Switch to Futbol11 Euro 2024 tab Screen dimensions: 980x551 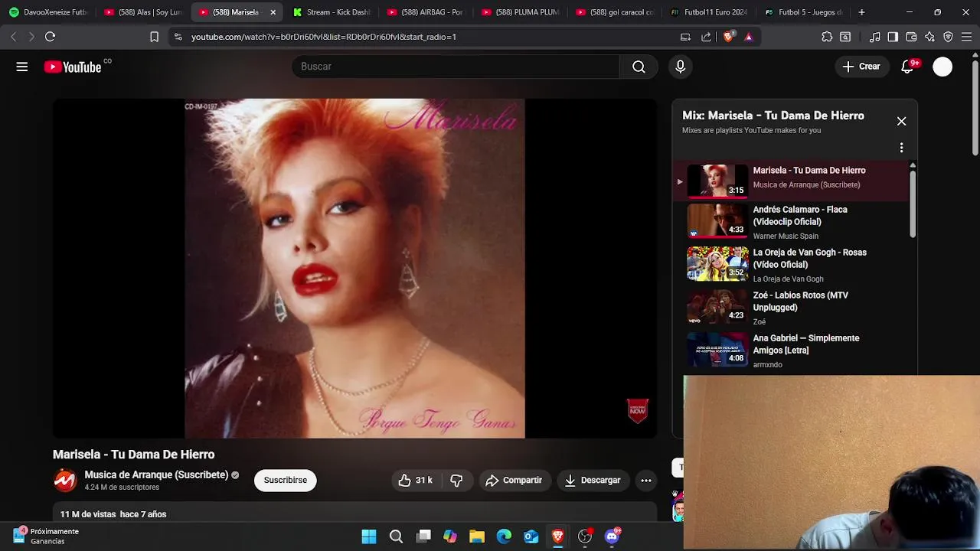coord(709,12)
